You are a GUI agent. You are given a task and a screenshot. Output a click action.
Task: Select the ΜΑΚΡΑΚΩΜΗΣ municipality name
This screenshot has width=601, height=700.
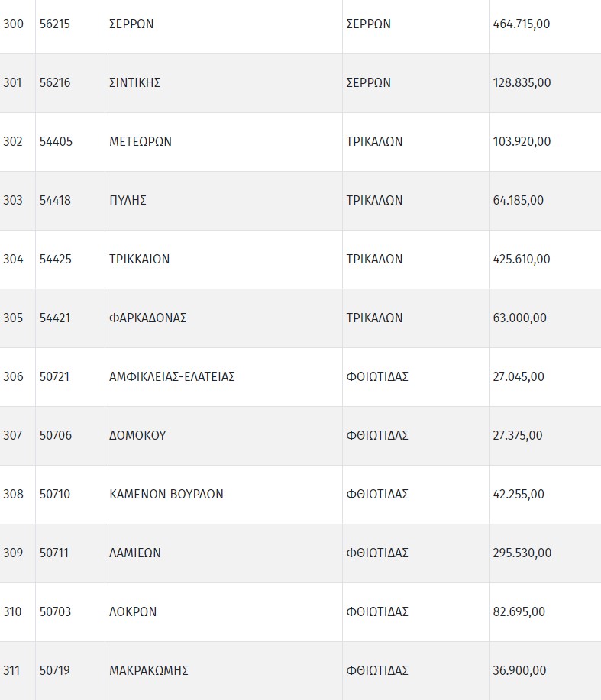(149, 670)
